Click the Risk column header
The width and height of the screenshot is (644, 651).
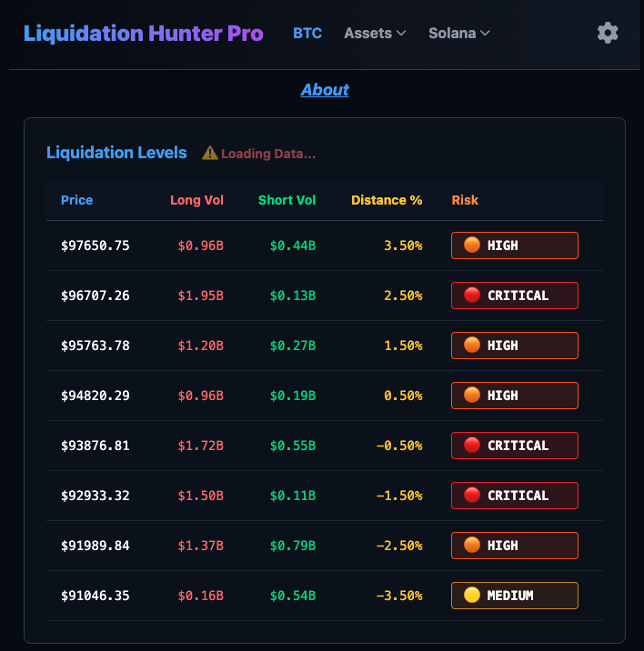coord(465,200)
